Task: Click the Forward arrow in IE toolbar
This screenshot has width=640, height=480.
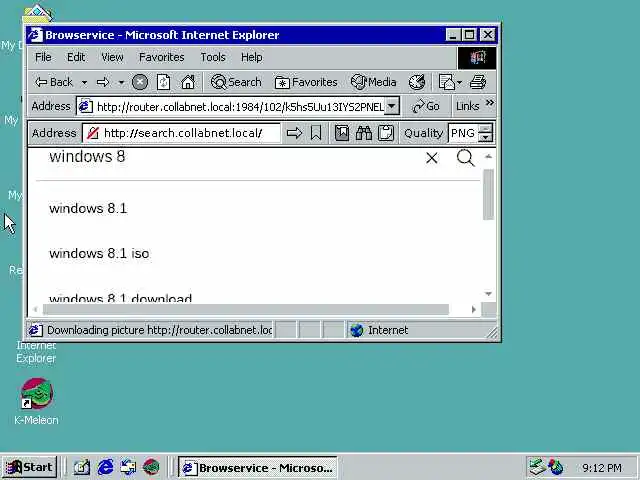Action: pos(103,82)
